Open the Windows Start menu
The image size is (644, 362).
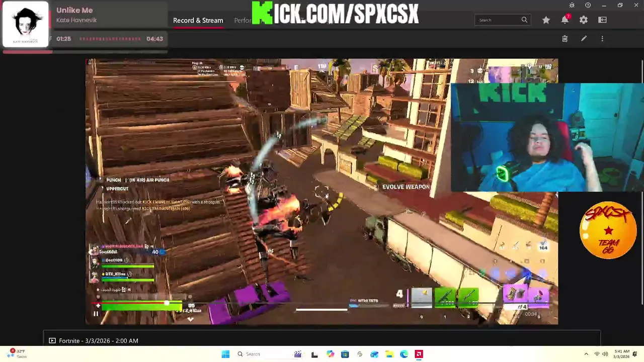coord(225,354)
